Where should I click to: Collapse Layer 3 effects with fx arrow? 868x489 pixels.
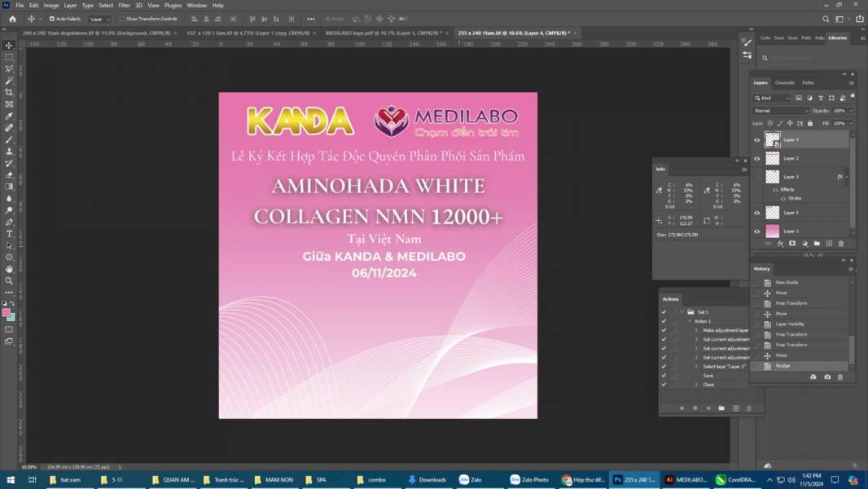point(846,177)
